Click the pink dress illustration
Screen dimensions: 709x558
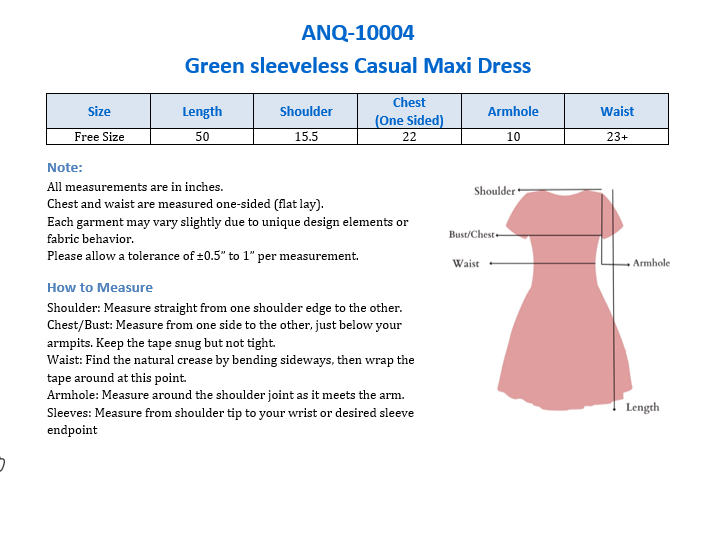coord(565,310)
